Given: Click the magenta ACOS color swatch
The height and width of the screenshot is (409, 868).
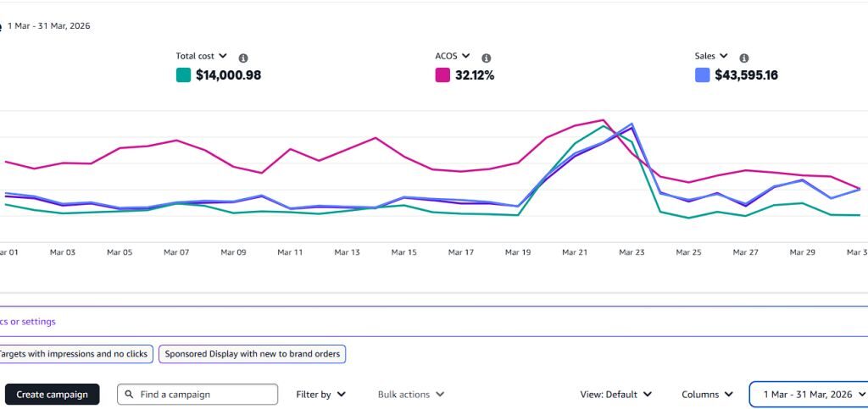Looking at the screenshot, I should (x=442, y=75).
